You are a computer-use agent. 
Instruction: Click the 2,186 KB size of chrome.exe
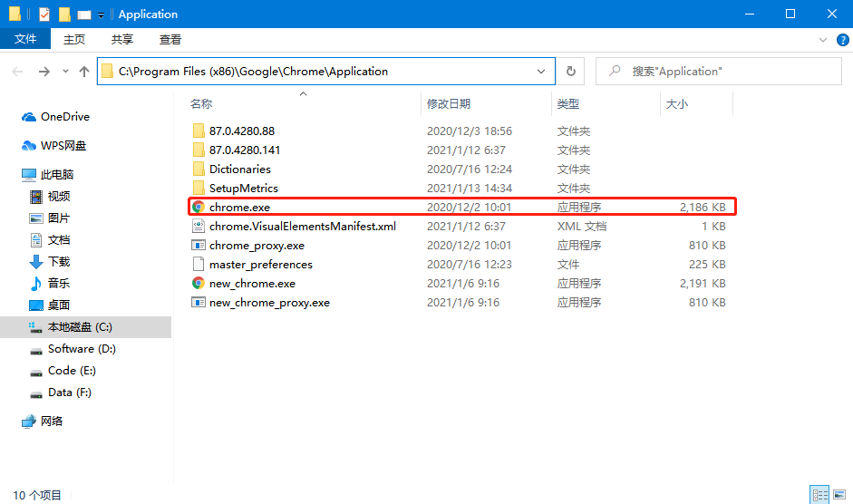[x=703, y=207]
